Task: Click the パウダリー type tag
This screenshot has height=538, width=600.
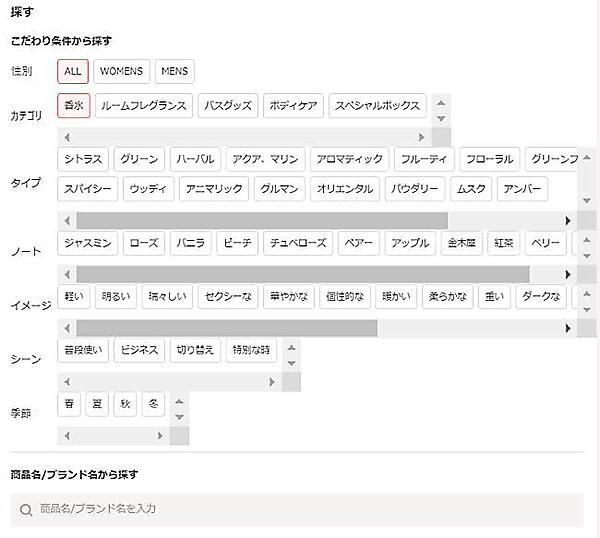Action: pos(415,189)
